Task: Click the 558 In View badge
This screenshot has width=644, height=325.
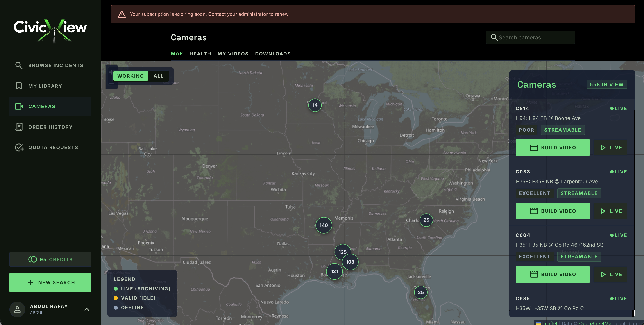Action: point(606,84)
